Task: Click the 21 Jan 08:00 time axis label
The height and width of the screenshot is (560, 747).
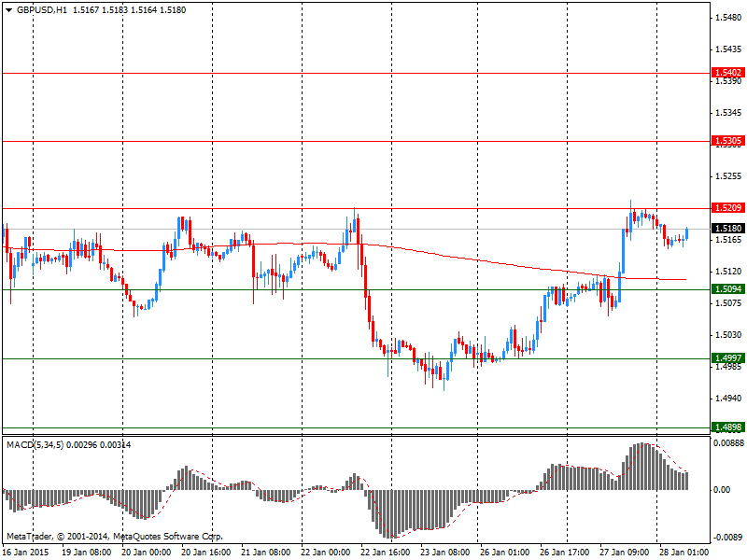Action: [266, 553]
